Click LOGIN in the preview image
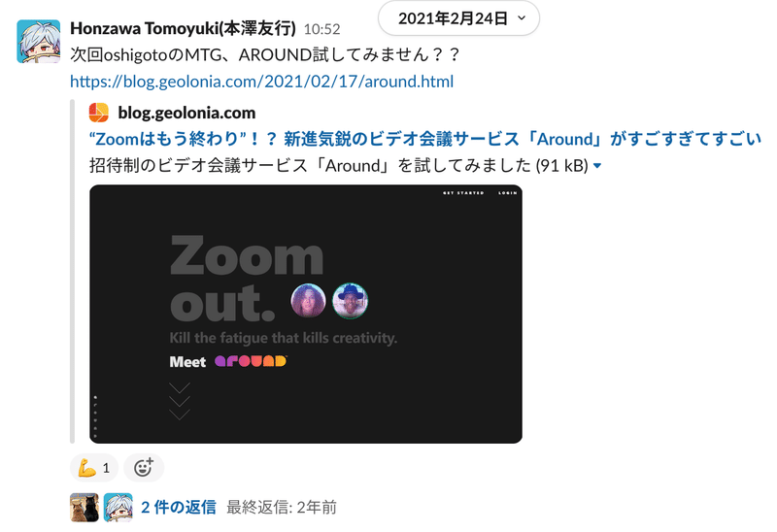777x532 pixels. pos(507,192)
